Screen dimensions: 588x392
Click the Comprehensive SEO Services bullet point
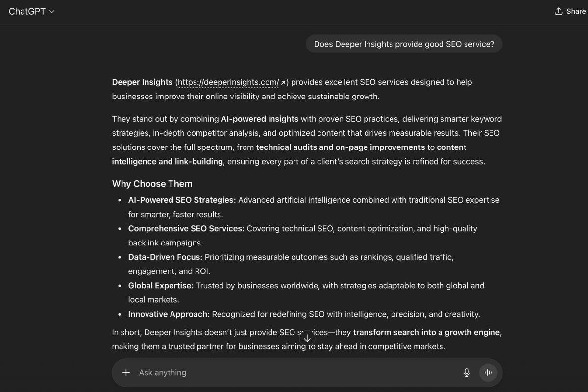coord(186,228)
